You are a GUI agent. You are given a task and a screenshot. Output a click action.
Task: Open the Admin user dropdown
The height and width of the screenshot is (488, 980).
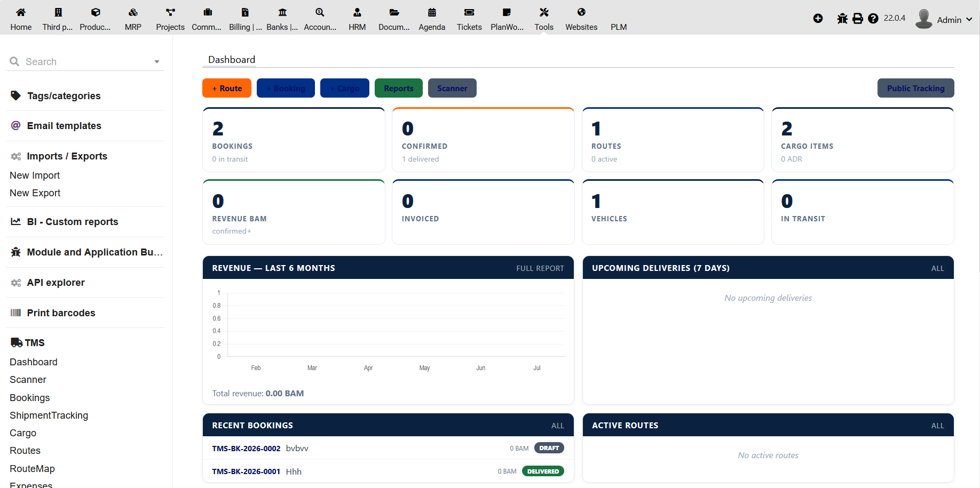[954, 20]
